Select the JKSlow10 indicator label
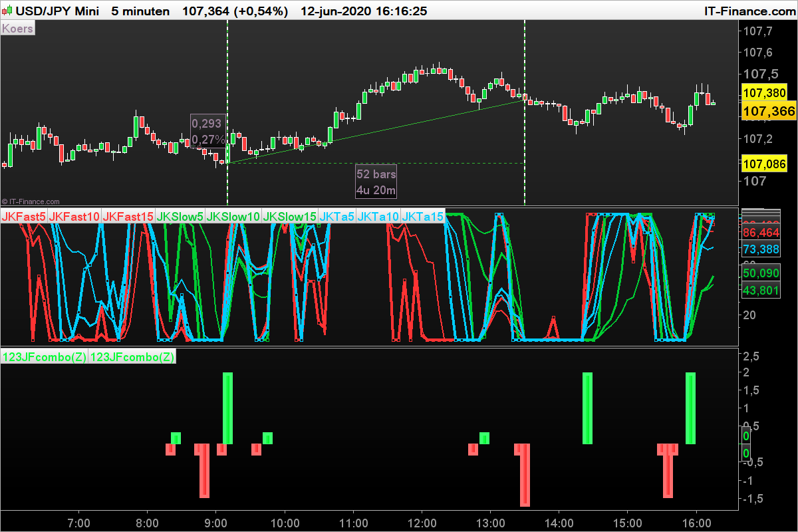 [233, 217]
